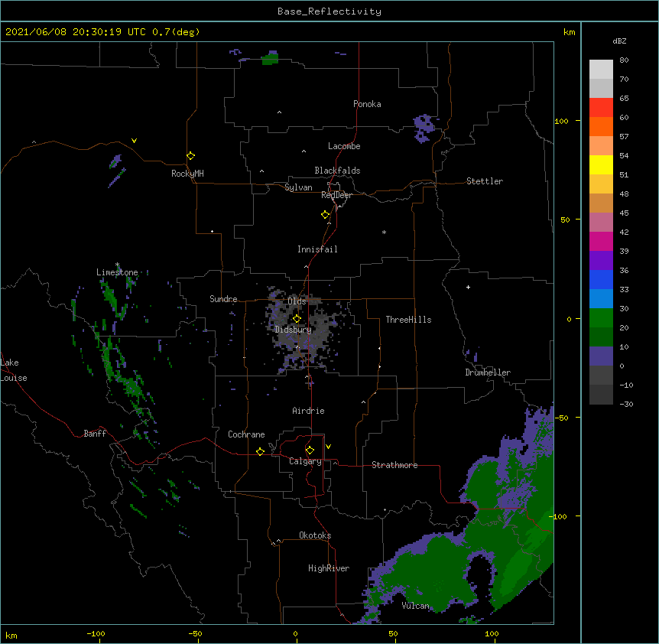Click the white asterisk marker east of Innisfail
This screenshot has height=644, width=659.
tap(384, 232)
